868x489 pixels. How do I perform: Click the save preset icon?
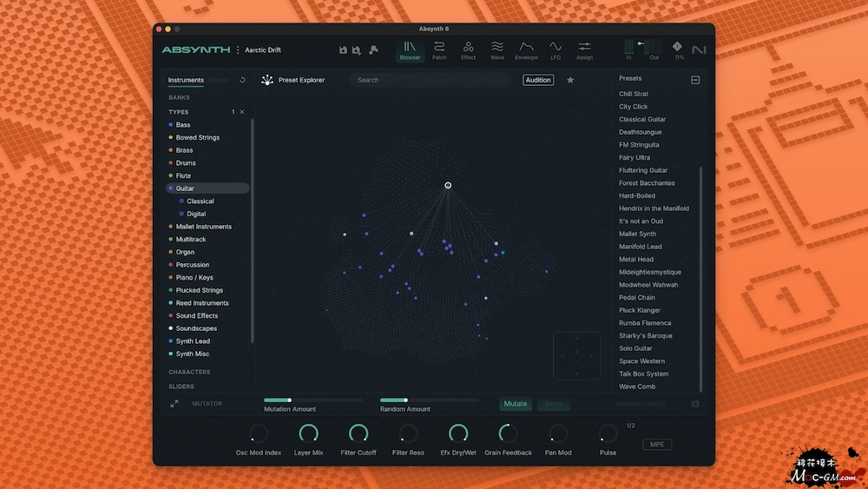click(343, 50)
